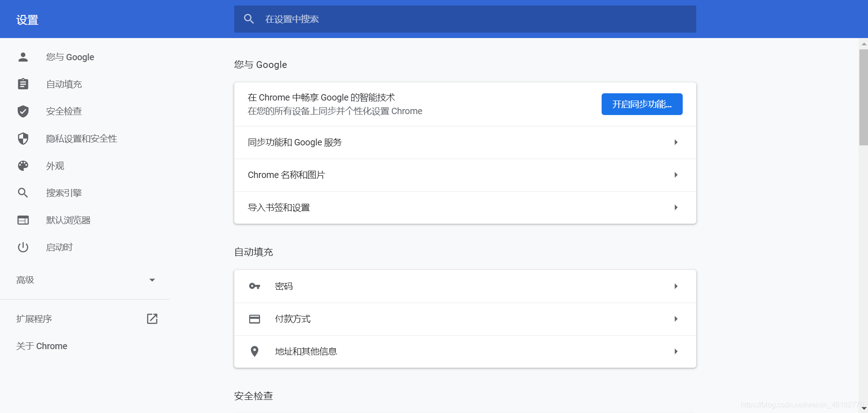Click the 搜索引擎 magnifier icon
The width and height of the screenshot is (868, 413).
[23, 192]
